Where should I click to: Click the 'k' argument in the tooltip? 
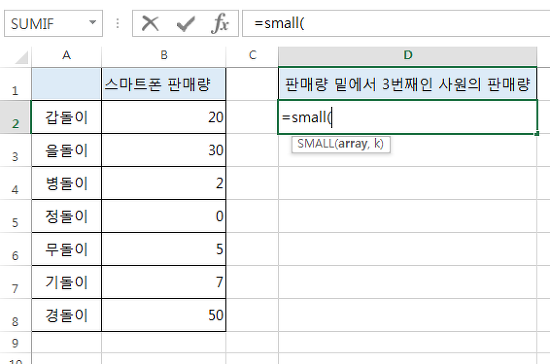377,144
